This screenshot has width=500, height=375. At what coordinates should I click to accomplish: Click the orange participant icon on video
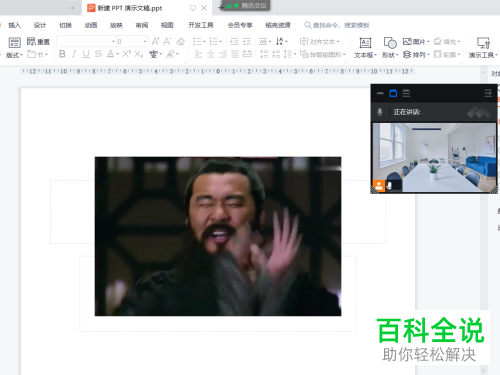(x=379, y=186)
